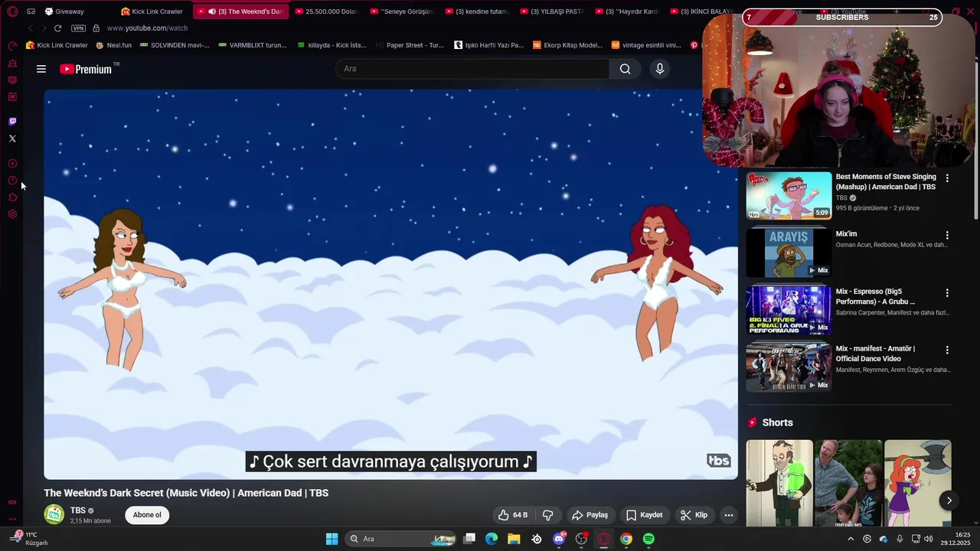Viewport: 980px width, 551px height.
Task: Click the Paylaş share button
Action: pos(590,515)
